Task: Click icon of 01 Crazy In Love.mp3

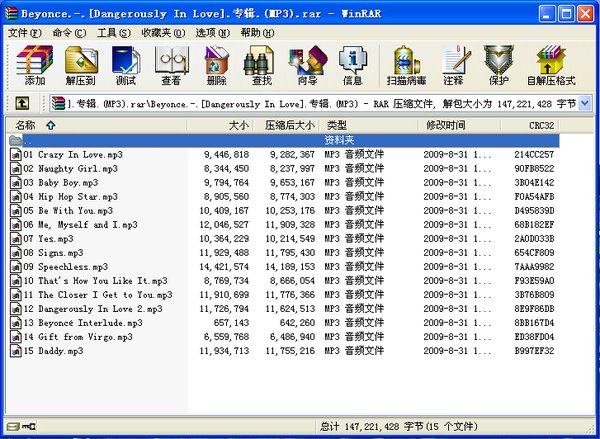Action: 16,155
